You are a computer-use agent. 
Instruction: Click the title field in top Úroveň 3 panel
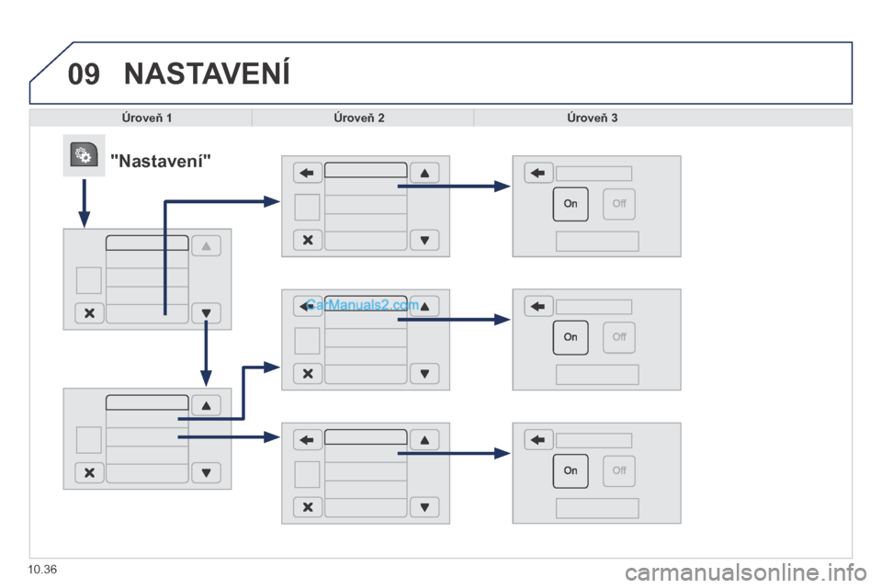tap(594, 174)
